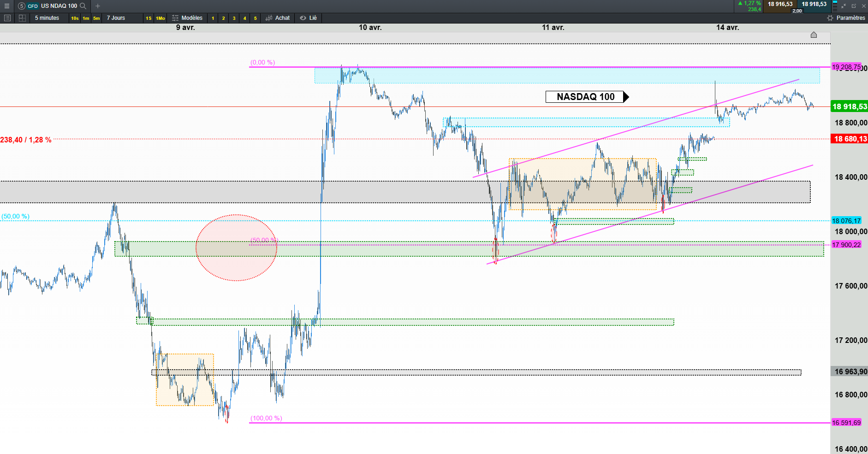Detach chart into a separate window

tap(854, 6)
